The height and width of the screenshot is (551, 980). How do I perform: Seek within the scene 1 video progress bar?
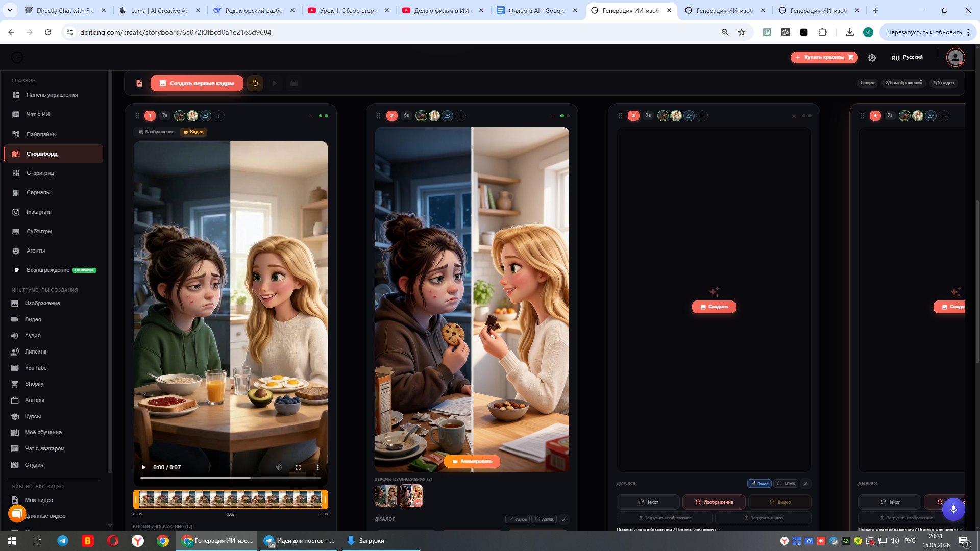tap(231, 478)
